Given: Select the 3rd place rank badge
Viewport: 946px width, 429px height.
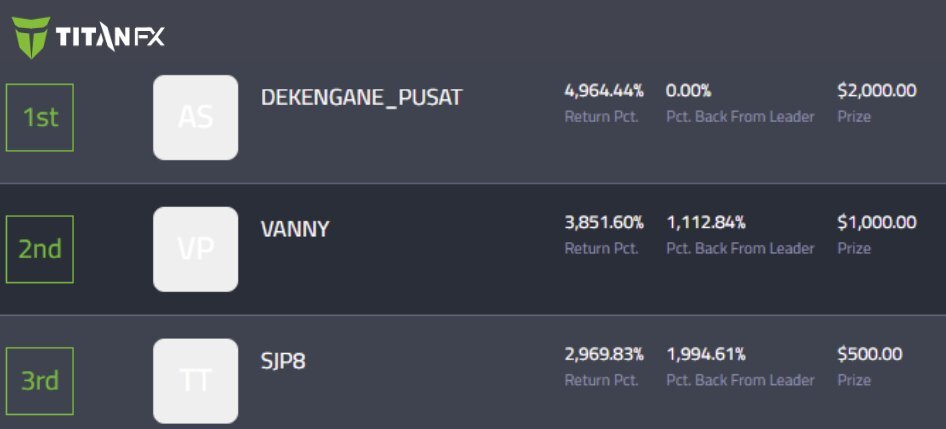Looking at the screenshot, I should tap(40, 381).
